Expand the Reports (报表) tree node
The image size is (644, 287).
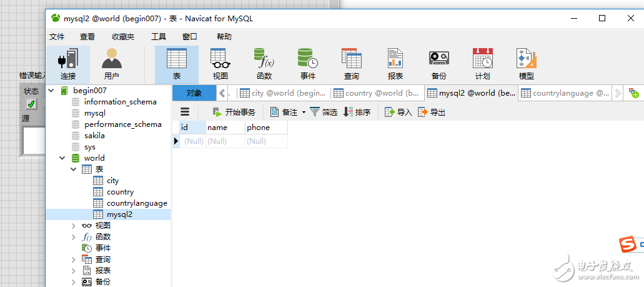pos(73,271)
